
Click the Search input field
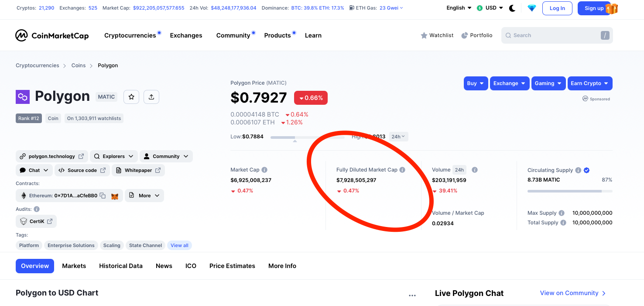557,35
